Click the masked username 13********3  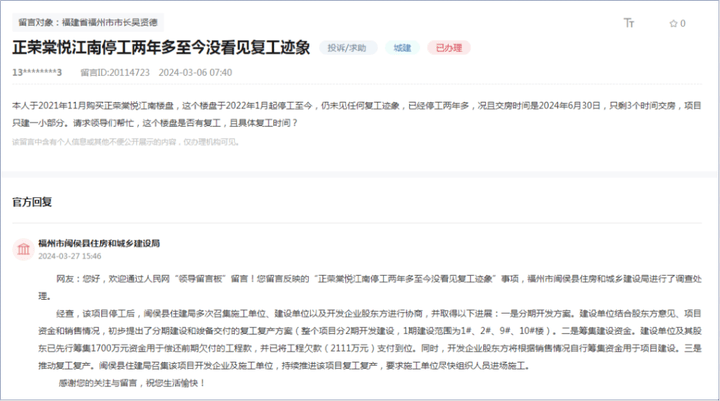pos(37,73)
